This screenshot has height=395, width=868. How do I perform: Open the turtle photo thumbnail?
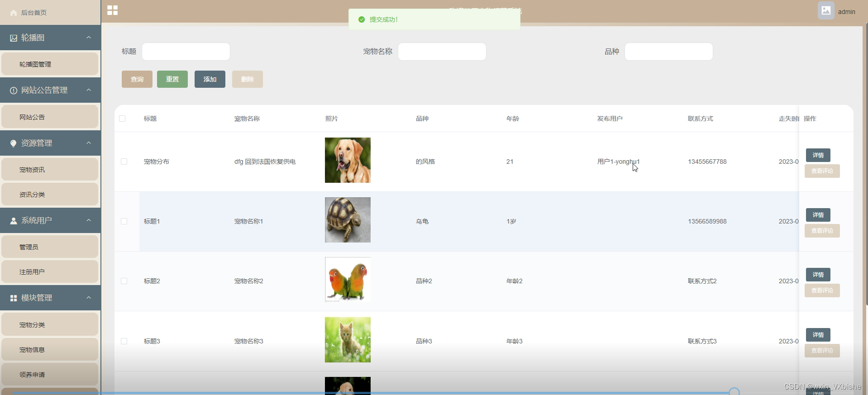348,220
